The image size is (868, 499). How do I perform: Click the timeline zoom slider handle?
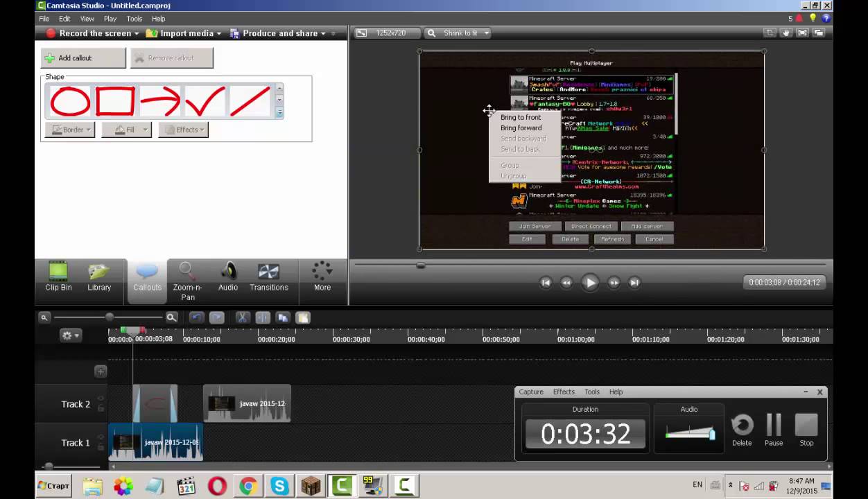109,317
